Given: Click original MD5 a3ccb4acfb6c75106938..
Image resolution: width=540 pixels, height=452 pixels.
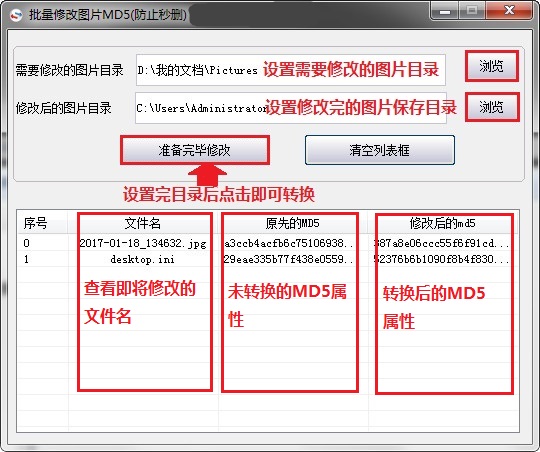Looking at the screenshot, I should click(x=289, y=243).
